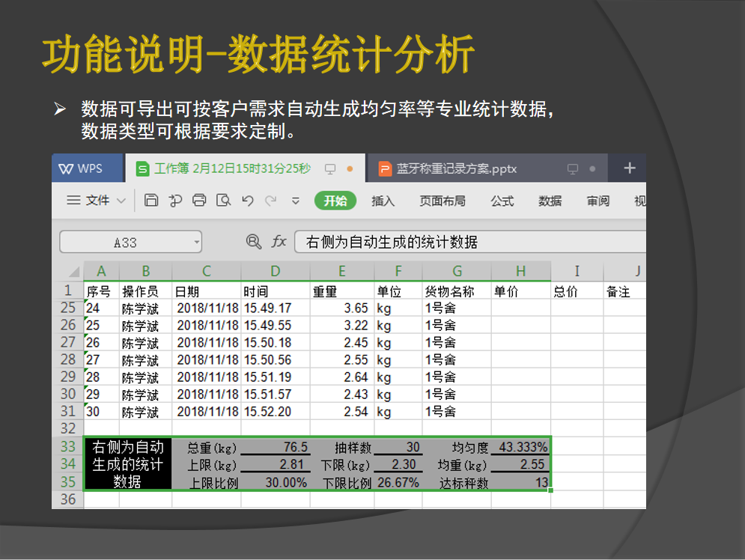Screen dimensions: 745x560
Task: Select column G header
Action: point(457,271)
